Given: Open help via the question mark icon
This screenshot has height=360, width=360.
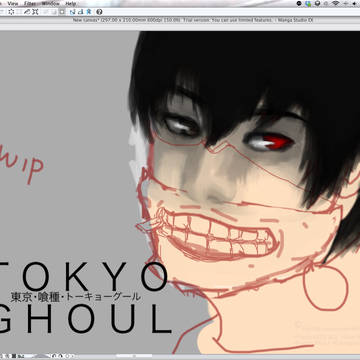Looking at the screenshot, I should 99,12.
